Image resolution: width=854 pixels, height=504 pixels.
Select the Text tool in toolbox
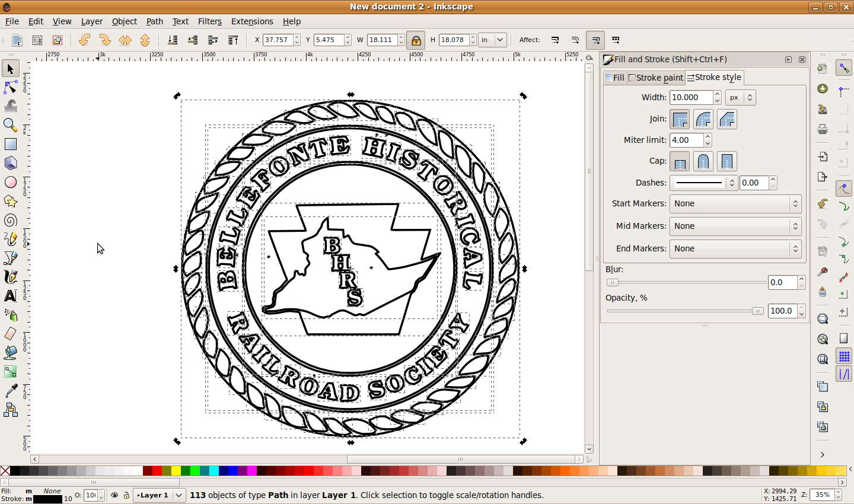[x=10, y=296]
